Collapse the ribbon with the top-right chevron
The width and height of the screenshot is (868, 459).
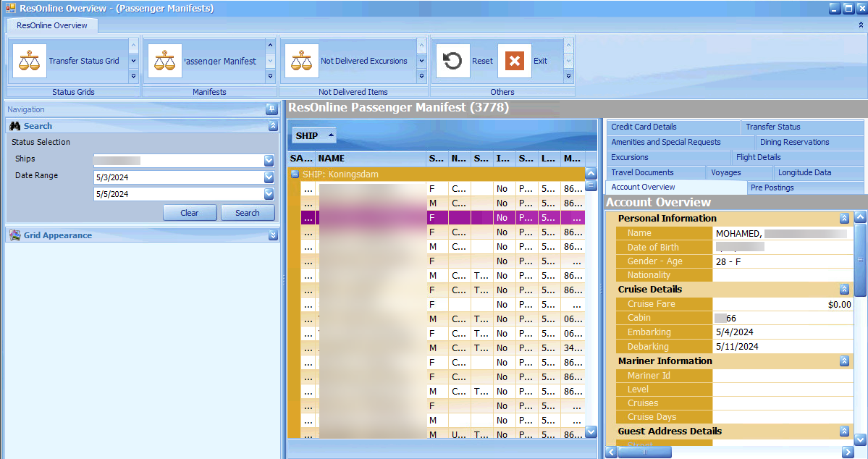point(861,25)
